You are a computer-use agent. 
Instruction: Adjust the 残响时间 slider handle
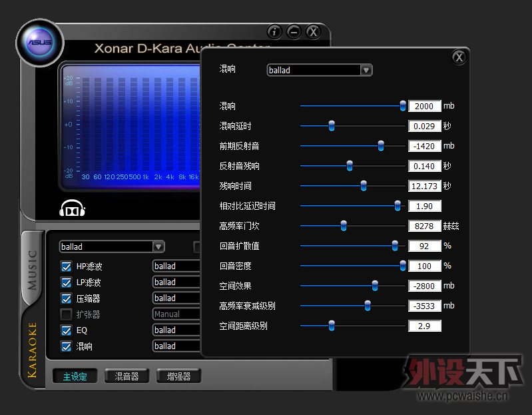364,186
